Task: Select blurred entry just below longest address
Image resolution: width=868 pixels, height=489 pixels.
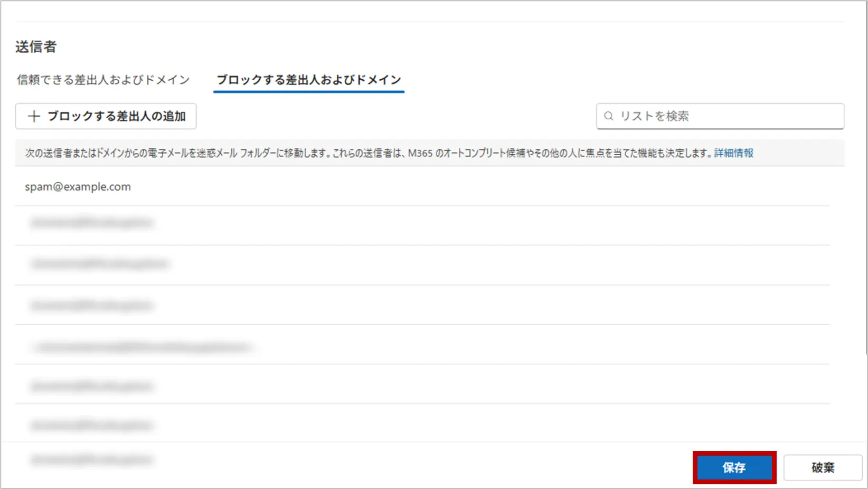Action: 92,386
